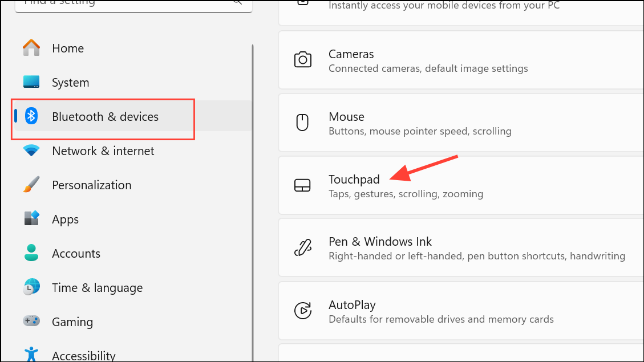Viewport: 644px width, 362px height.
Task: Click the sidebar vertical scrollbar
Action: click(253, 203)
